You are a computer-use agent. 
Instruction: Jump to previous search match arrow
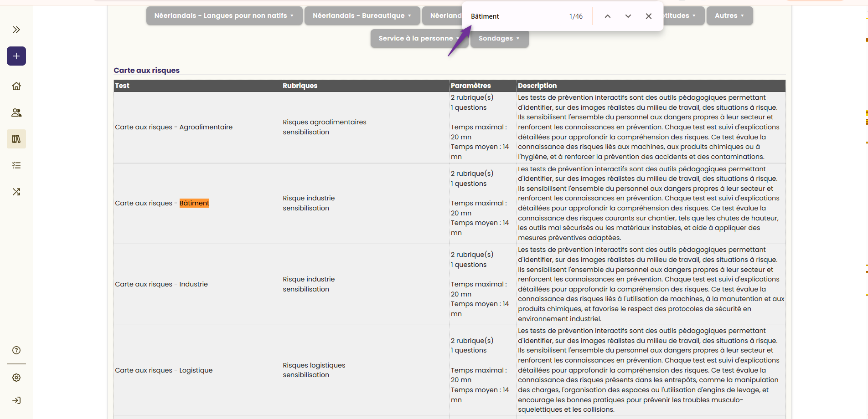click(608, 16)
